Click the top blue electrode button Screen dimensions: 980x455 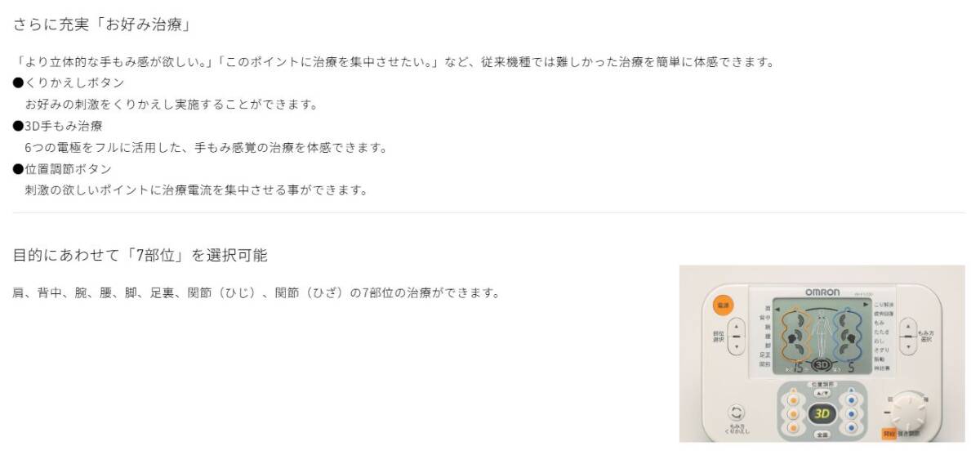pyautogui.click(x=852, y=400)
